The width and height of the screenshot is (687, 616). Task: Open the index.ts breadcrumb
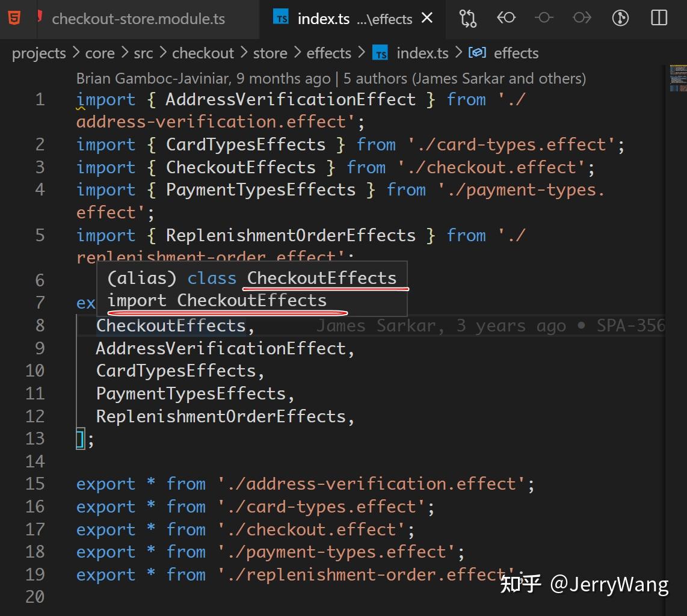[422, 54]
